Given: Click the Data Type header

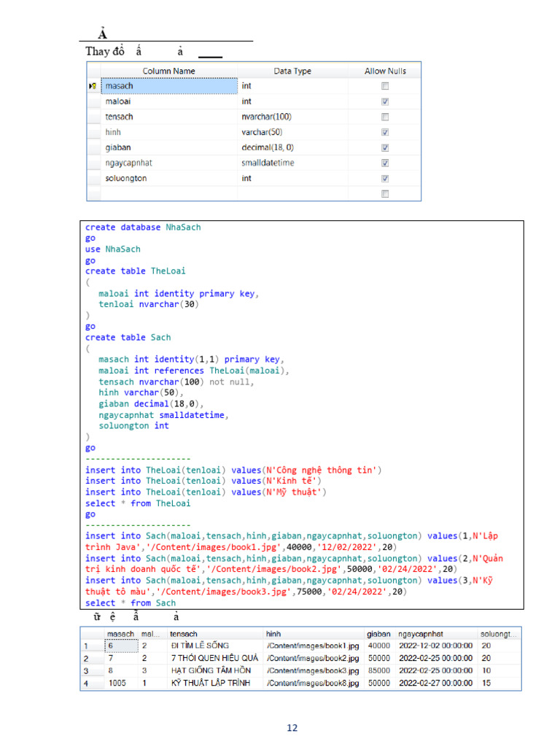Looking at the screenshot, I should pos(292,71).
